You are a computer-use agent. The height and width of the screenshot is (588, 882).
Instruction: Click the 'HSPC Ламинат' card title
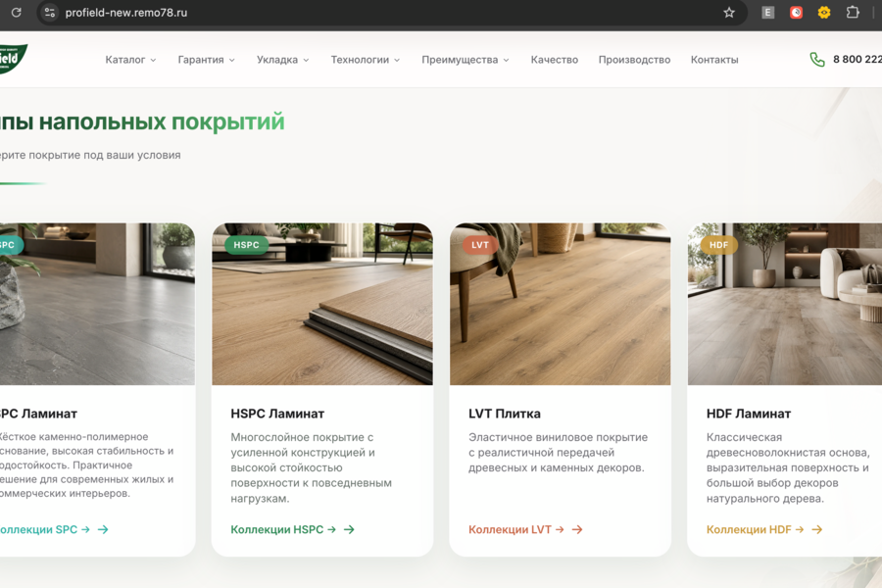(277, 414)
